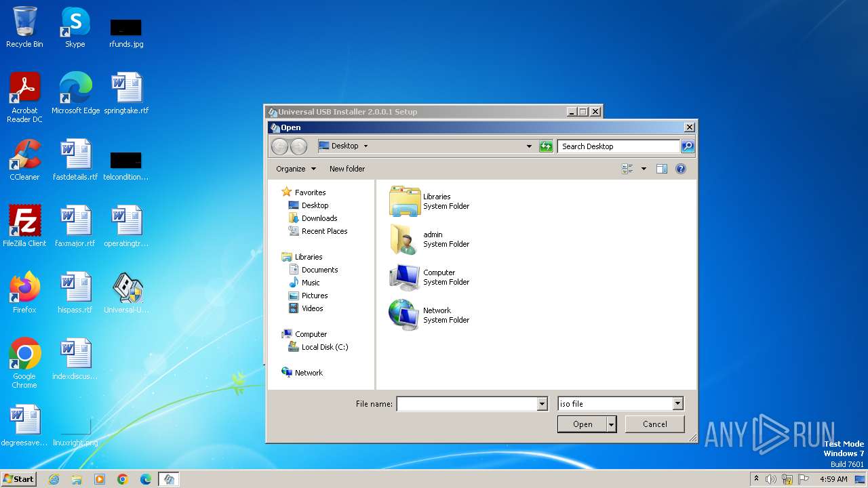
Task: Select Downloads in navigation pane
Action: pyautogui.click(x=319, y=218)
